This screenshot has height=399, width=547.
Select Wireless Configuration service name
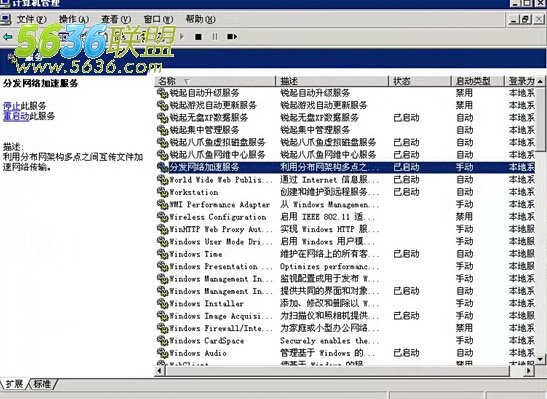click(x=218, y=217)
